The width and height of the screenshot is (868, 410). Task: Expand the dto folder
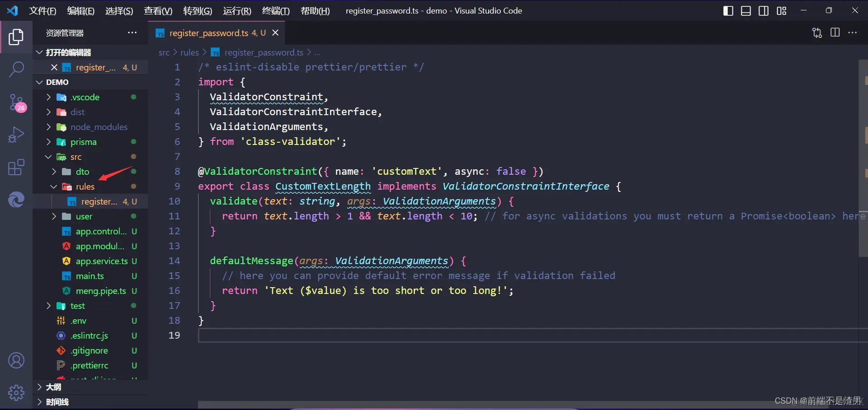coord(90,172)
